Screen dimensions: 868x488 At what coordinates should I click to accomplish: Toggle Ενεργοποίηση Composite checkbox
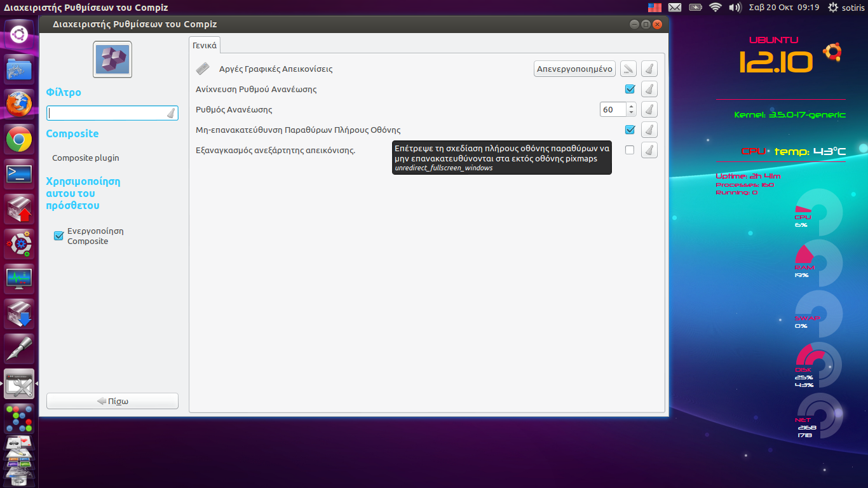point(58,236)
